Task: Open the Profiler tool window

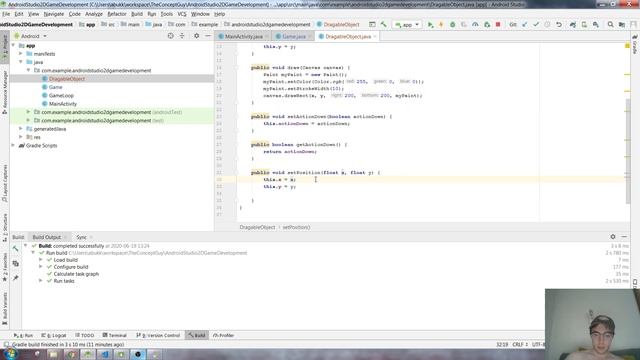Action: (223, 335)
